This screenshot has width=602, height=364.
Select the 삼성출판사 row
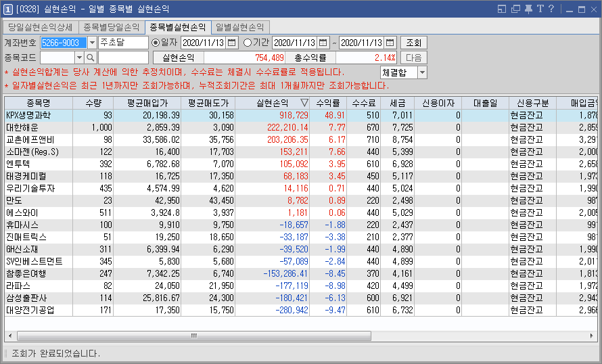(x=301, y=298)
